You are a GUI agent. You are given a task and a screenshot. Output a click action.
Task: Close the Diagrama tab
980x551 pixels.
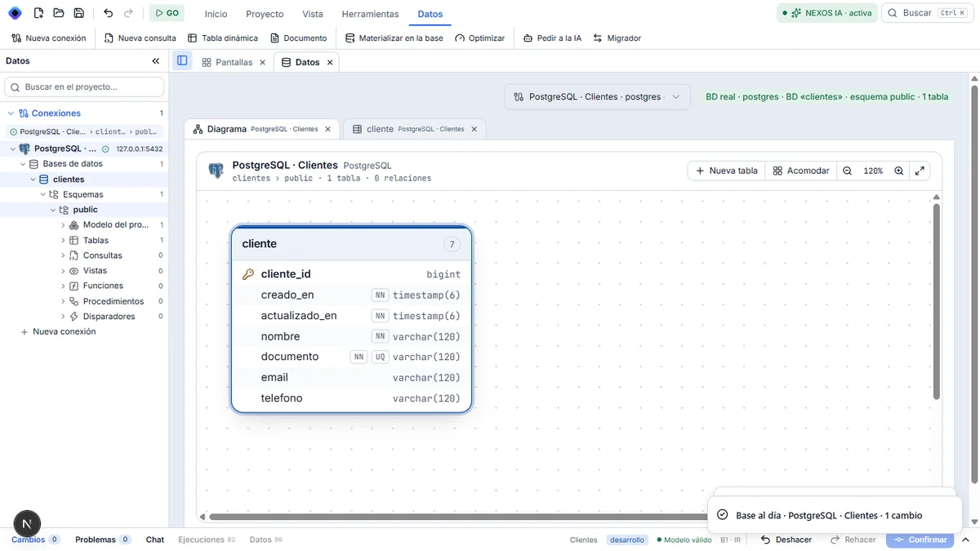[x=328, y=129]
